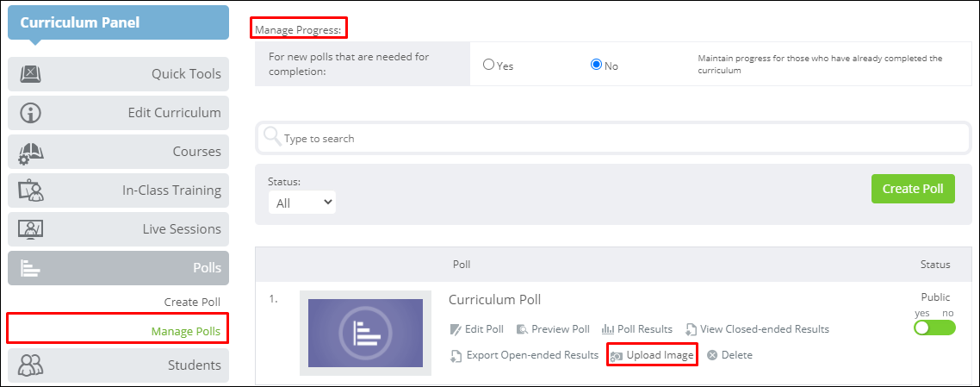Click the Edit Poll link

477,329
